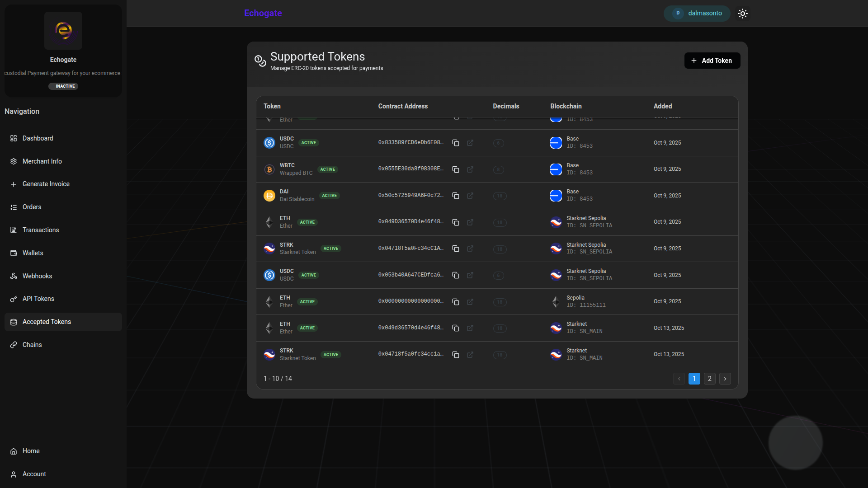Open the Chains page
This screenshot has height=488, width=868.
(x=32, y=345)
